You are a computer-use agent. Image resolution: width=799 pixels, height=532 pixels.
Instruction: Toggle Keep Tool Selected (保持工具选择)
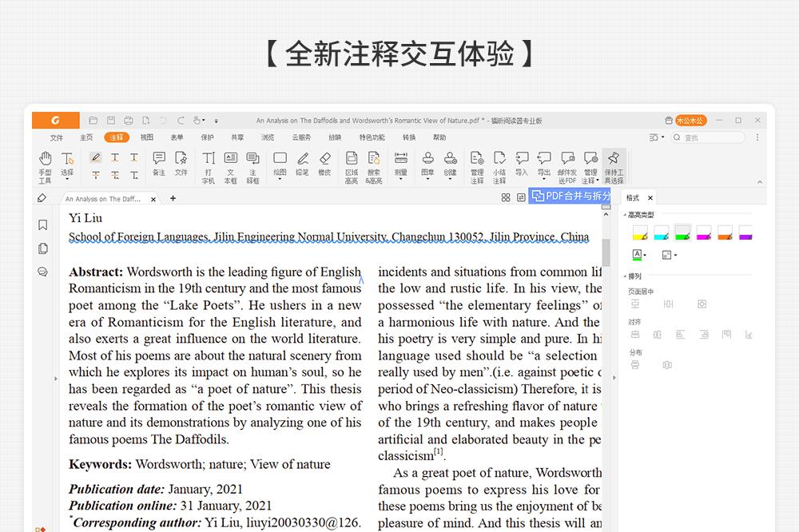pyautogui.click(x=614, y=167)
